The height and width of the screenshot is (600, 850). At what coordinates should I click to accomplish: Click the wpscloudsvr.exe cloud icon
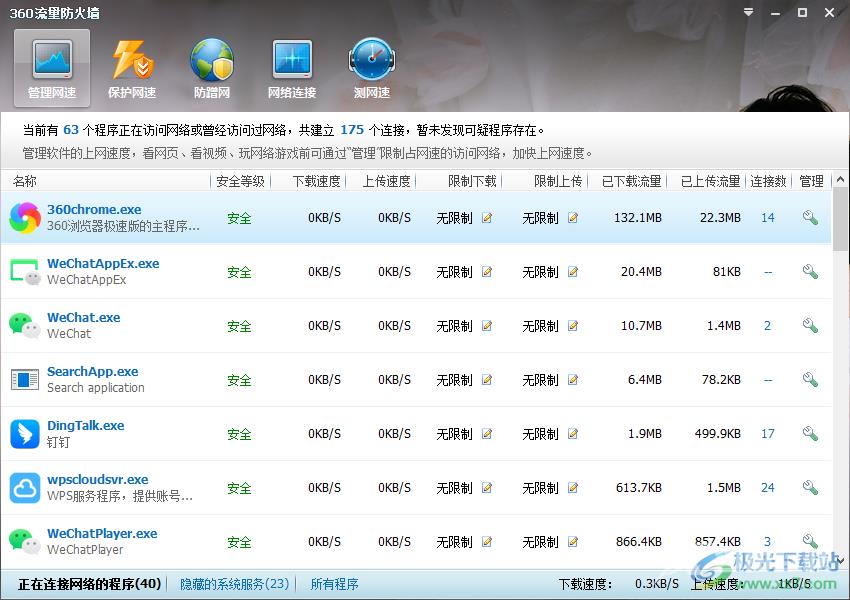click(25, 488)
